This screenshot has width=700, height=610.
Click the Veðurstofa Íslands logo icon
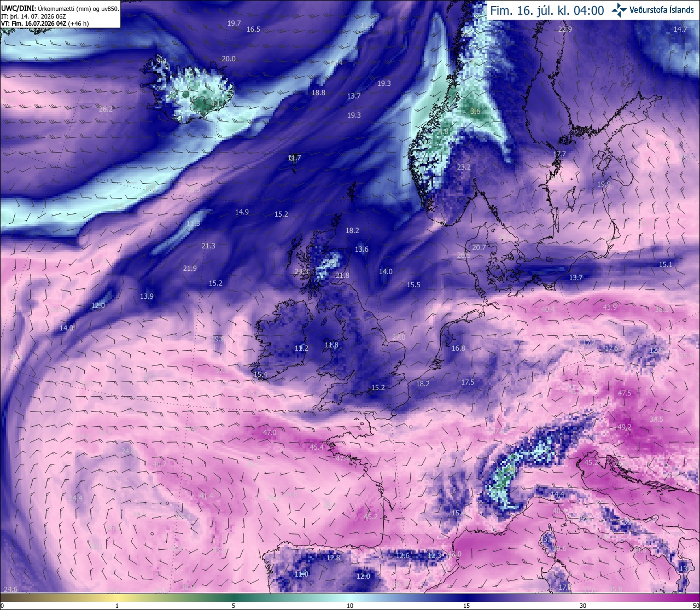pyautogui.click(x=619, y=10)
